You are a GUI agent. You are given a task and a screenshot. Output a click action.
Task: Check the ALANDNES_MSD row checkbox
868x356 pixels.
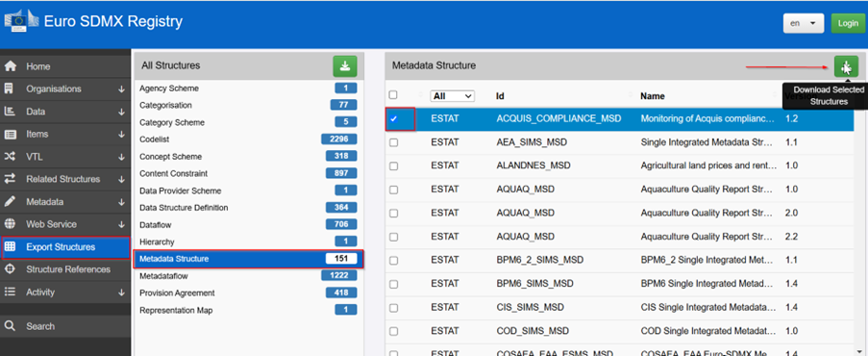pyautogui.click(x=393, y=165)
